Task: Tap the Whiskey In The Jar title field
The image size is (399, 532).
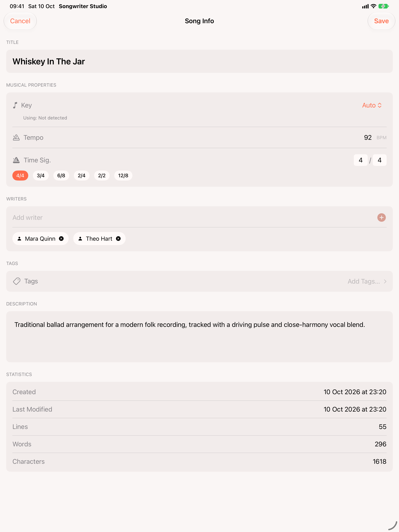Action: (199, 61)
